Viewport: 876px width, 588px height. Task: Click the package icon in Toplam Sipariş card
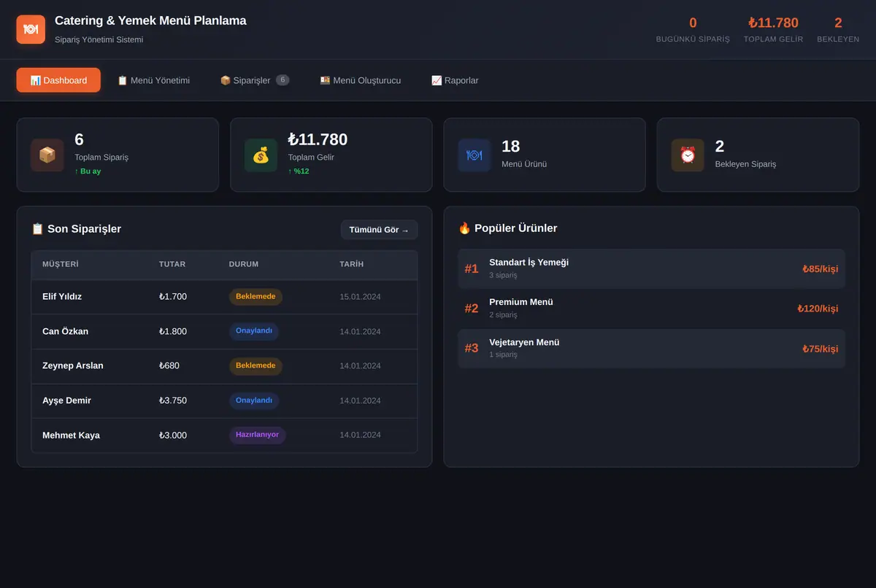47,155
